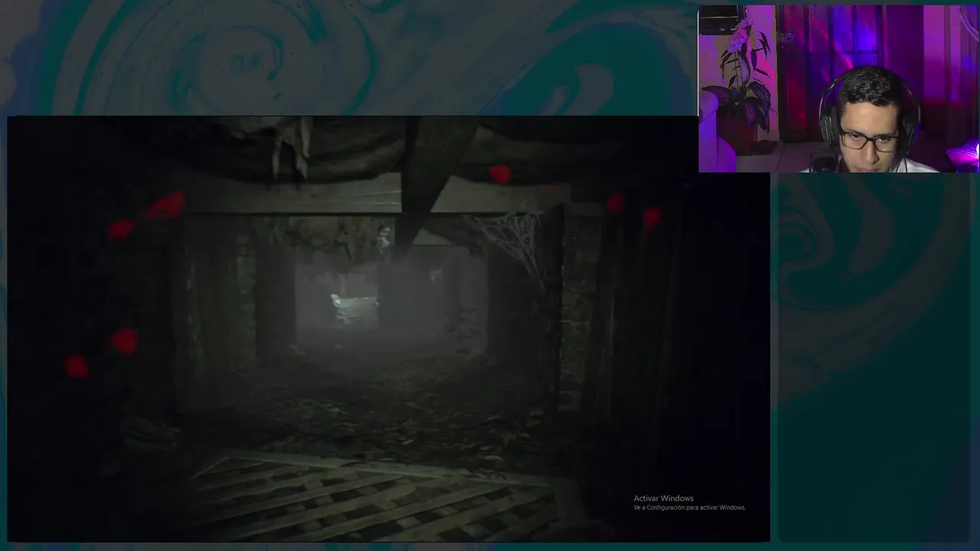980x551 pixels.
Task: Click the streamer webcam overlay
Action: (x=839, y=89)
